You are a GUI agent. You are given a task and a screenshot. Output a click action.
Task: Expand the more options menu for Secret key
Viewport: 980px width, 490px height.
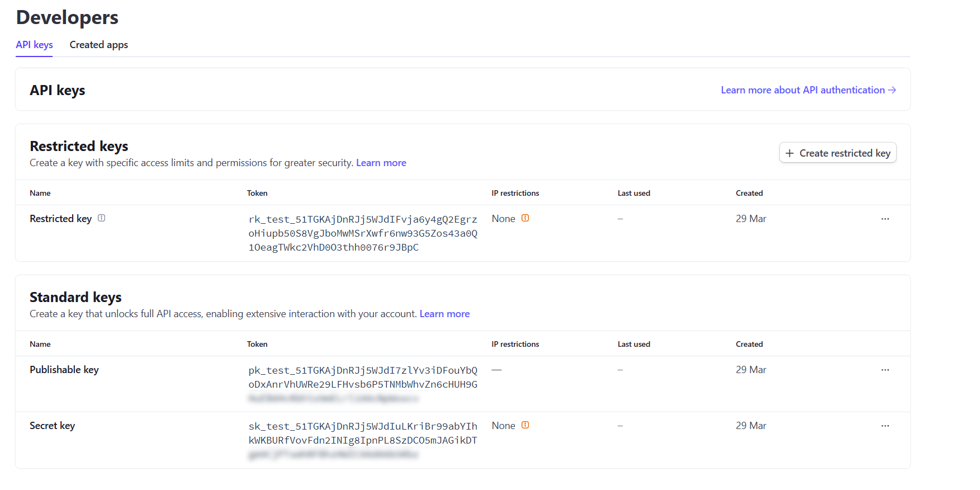[x=885, y=426]
